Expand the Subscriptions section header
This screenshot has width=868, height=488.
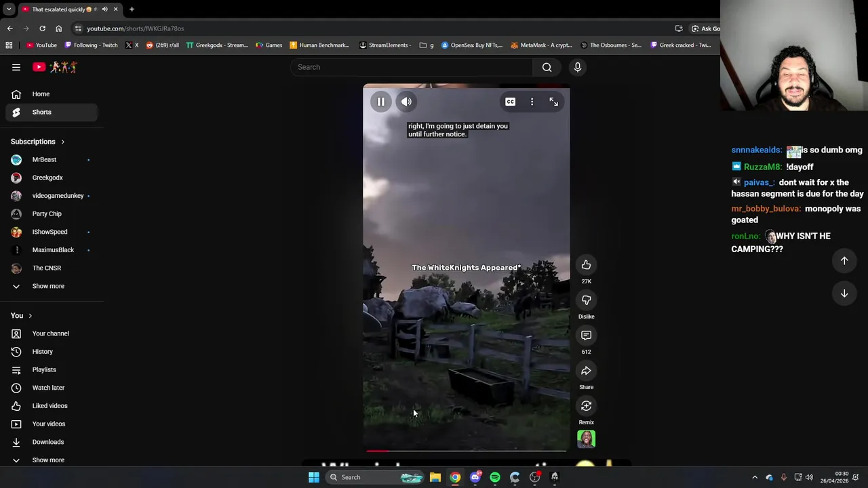(x=38, y=142)
